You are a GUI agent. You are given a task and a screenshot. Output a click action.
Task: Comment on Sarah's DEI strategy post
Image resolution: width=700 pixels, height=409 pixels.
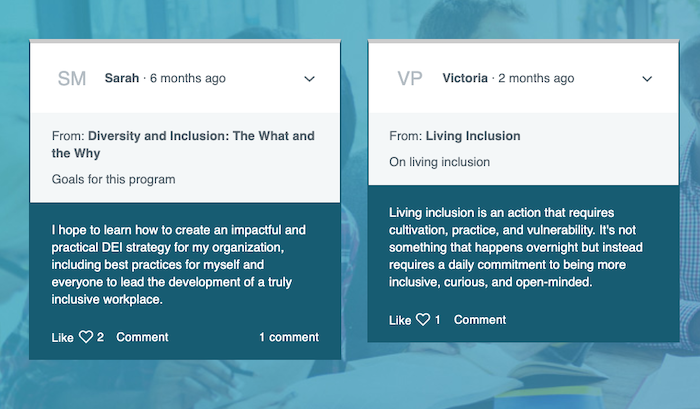(142, 337)
